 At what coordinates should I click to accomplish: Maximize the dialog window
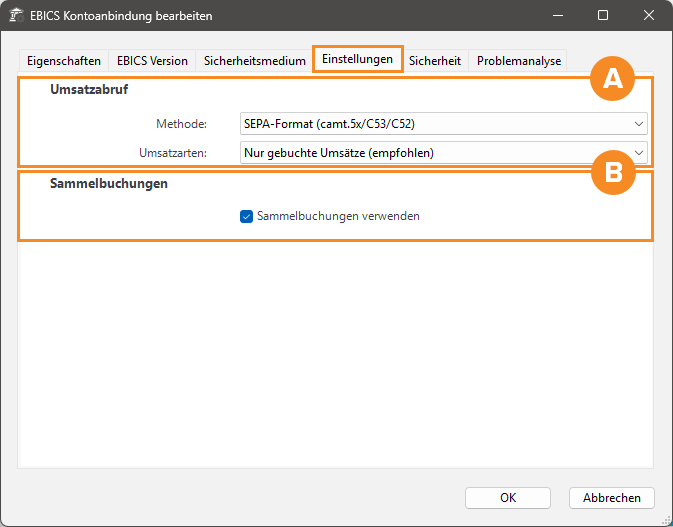pos(603,16)
